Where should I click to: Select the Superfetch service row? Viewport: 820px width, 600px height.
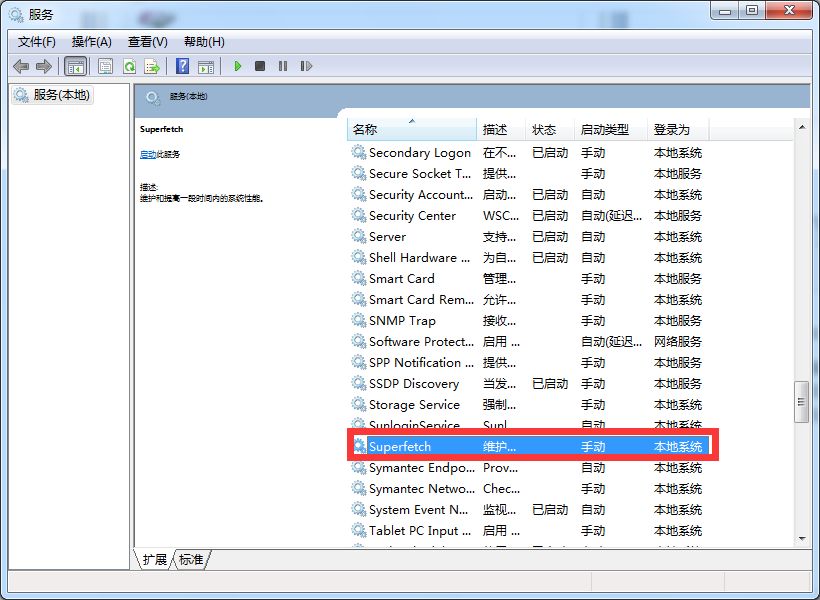tap(530, 446)
